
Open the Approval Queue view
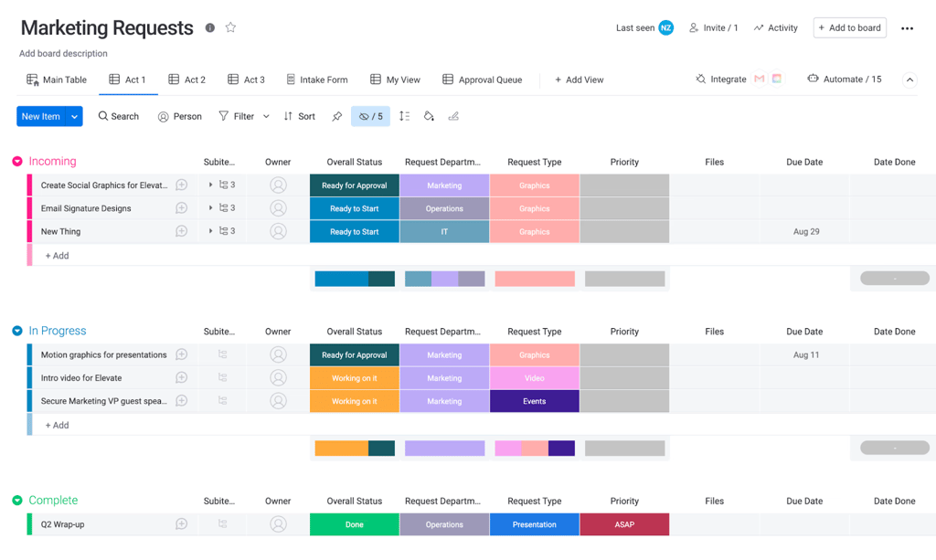click(483, 79)
